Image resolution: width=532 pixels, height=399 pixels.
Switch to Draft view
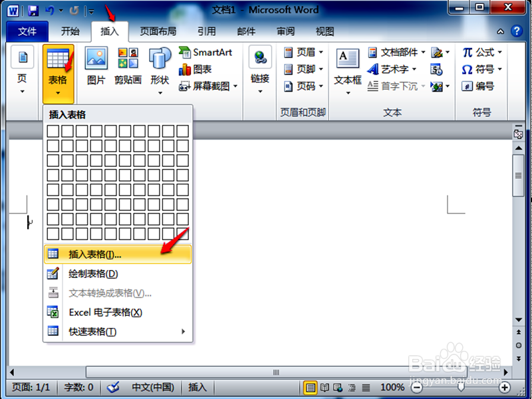(x=366, y=388)
